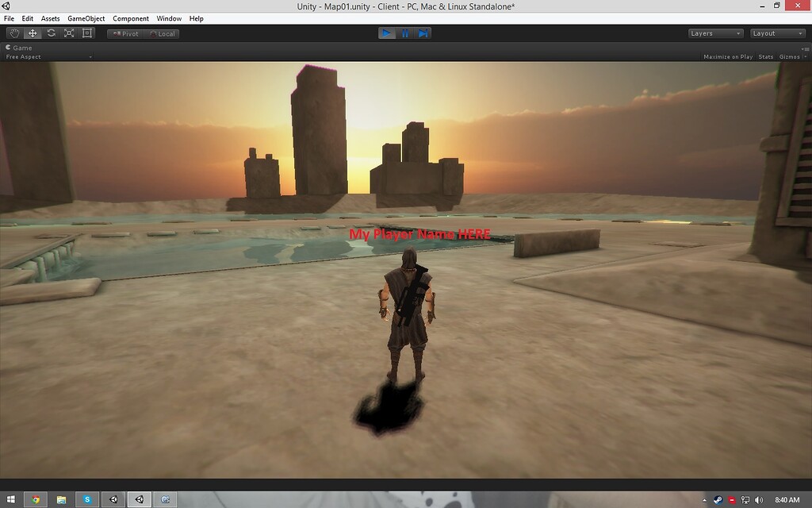Switch to the Scale tool
Viewport: 812px width, 508px height.
[68, 33]
